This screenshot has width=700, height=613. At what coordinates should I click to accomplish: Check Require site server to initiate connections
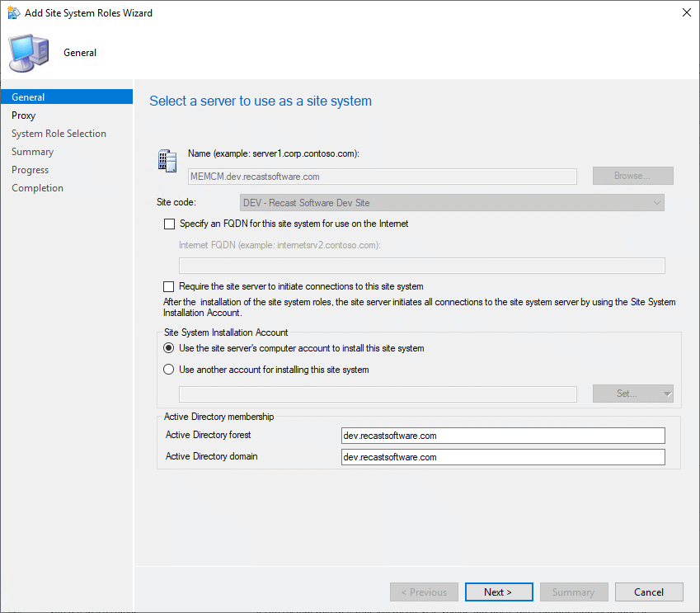(170, 286)
